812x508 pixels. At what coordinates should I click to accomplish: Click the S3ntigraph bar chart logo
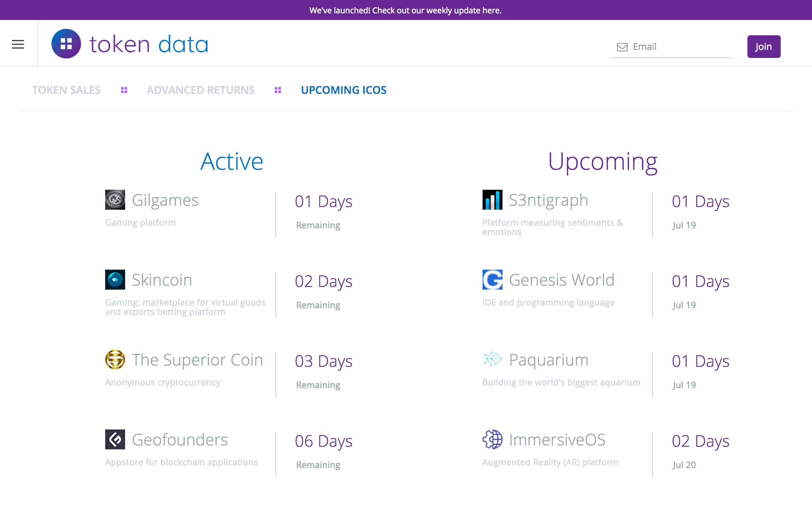pos(492,199)
